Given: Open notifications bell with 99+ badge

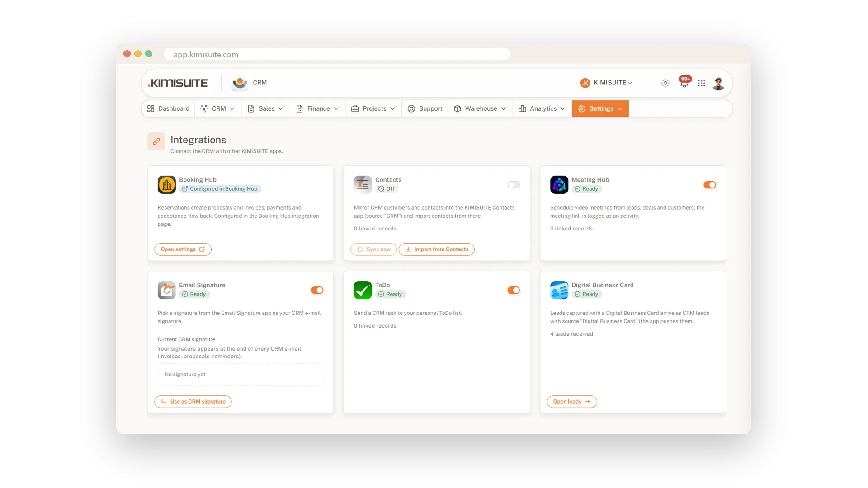Looking at the screenshot, I should (x=685, y=82).
